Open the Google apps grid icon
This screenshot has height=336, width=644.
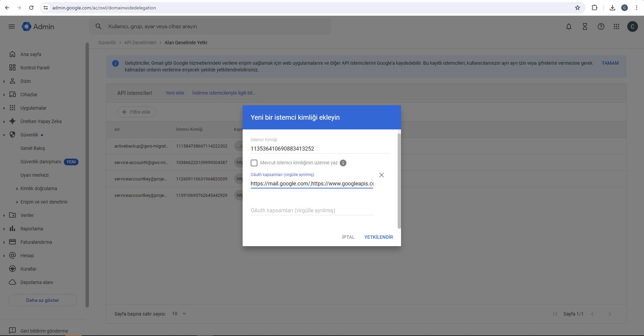point(616,26)
